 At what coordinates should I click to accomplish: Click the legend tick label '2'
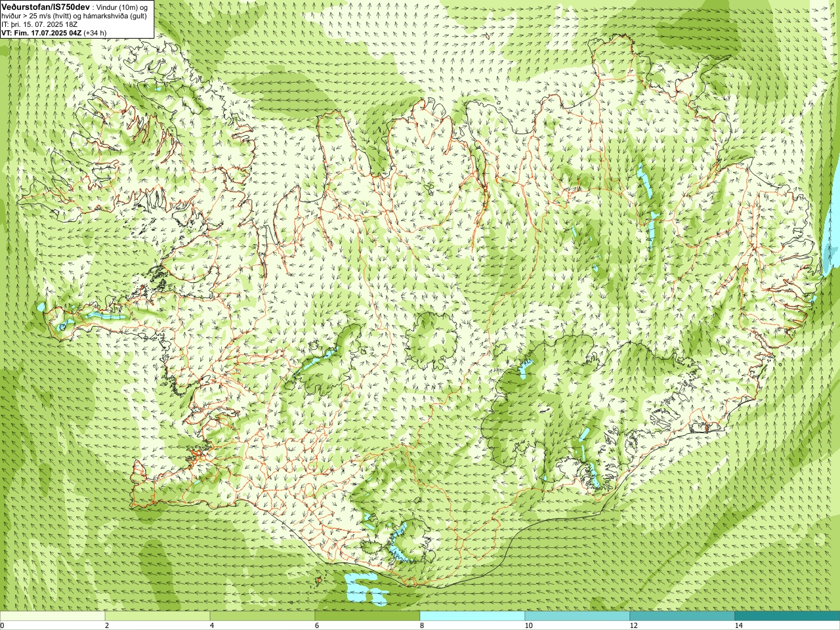(x=107, y=625)
